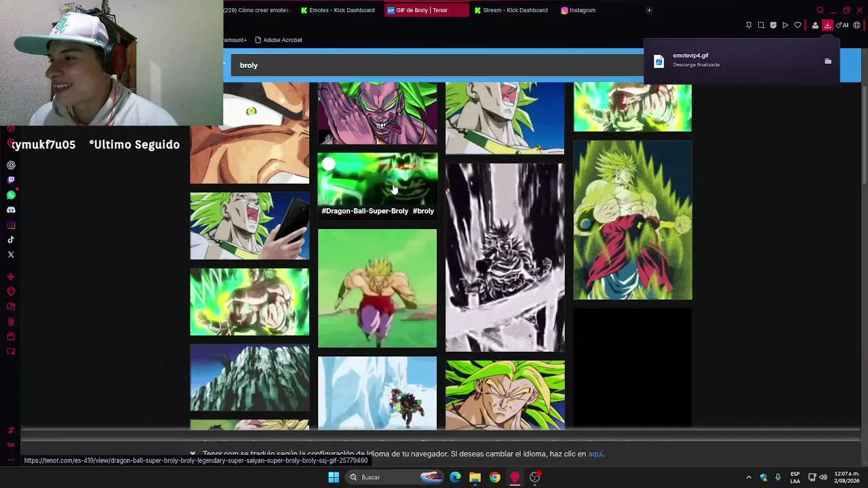Click the shield ad-blocker icon
This screenshot has height=488, width=868.
(x=773, y=25)
